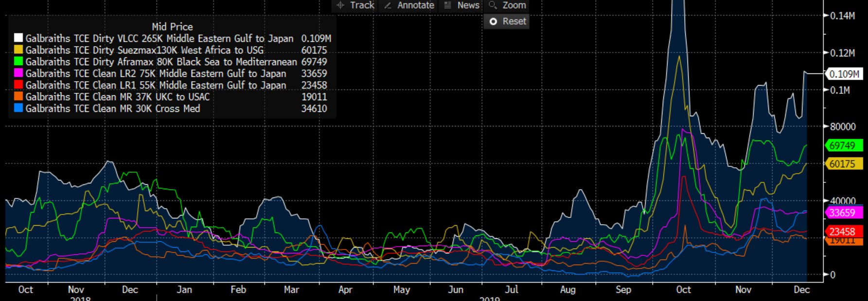Click the orange MR 37K legend swatch
Viewport: 868px width, 301px height.
coord(18,96)
